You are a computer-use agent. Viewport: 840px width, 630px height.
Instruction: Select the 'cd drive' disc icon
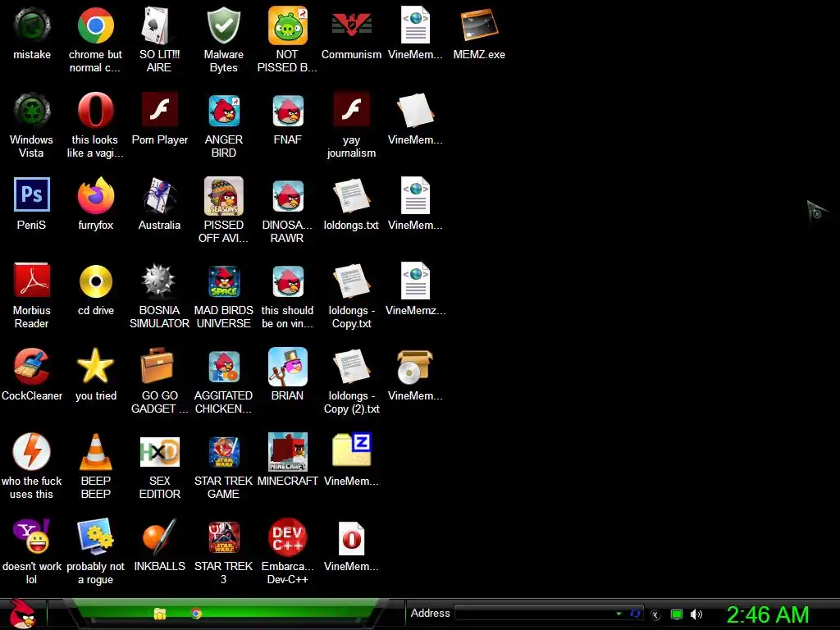[95, 281]
